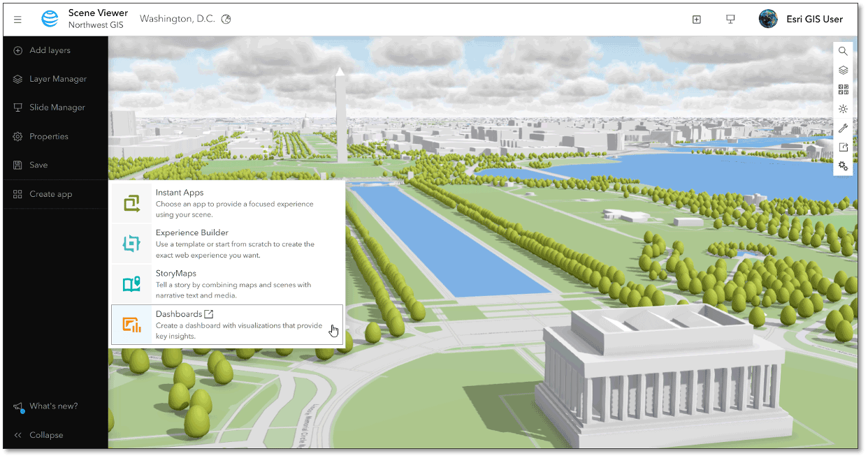Click the Collapse double-chevron icon
The height and width of the screenshot is (458, 868).
pyautogui.click(x=18, y=435)
